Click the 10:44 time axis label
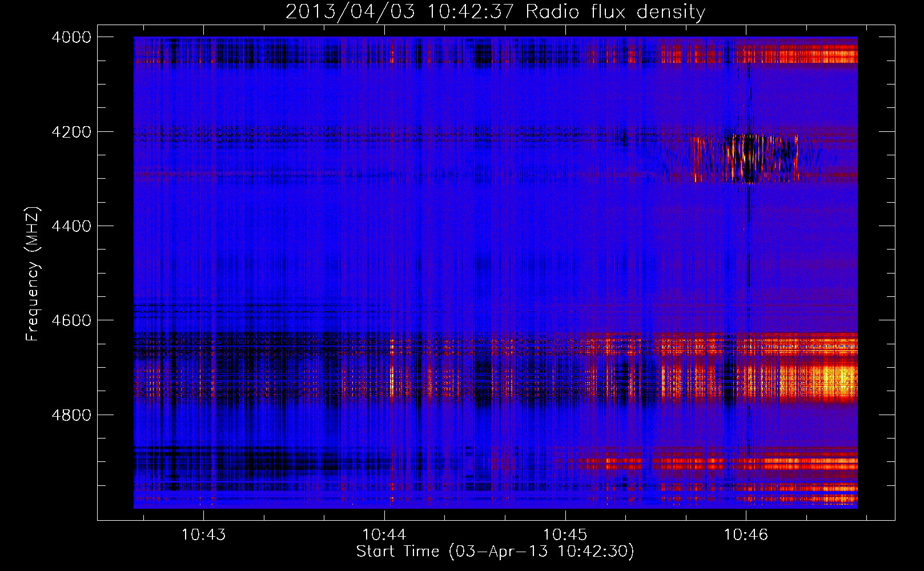The image size is (924, 571). 384,534
